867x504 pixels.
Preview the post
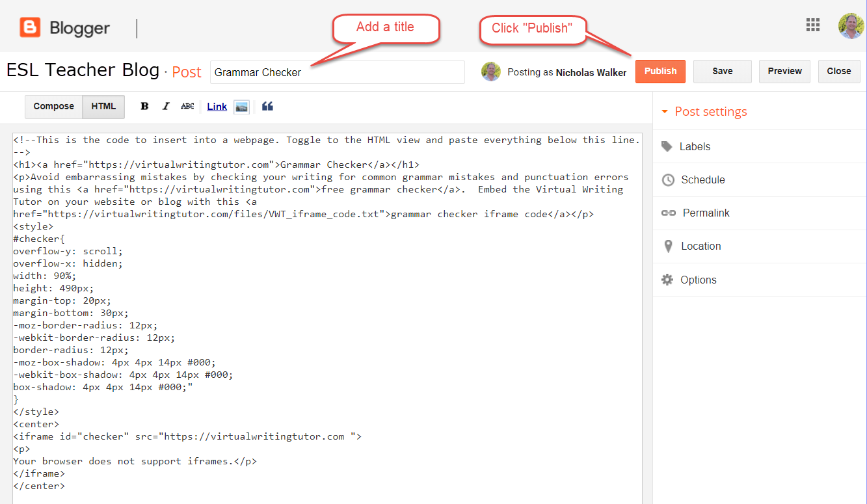(785, 72)
